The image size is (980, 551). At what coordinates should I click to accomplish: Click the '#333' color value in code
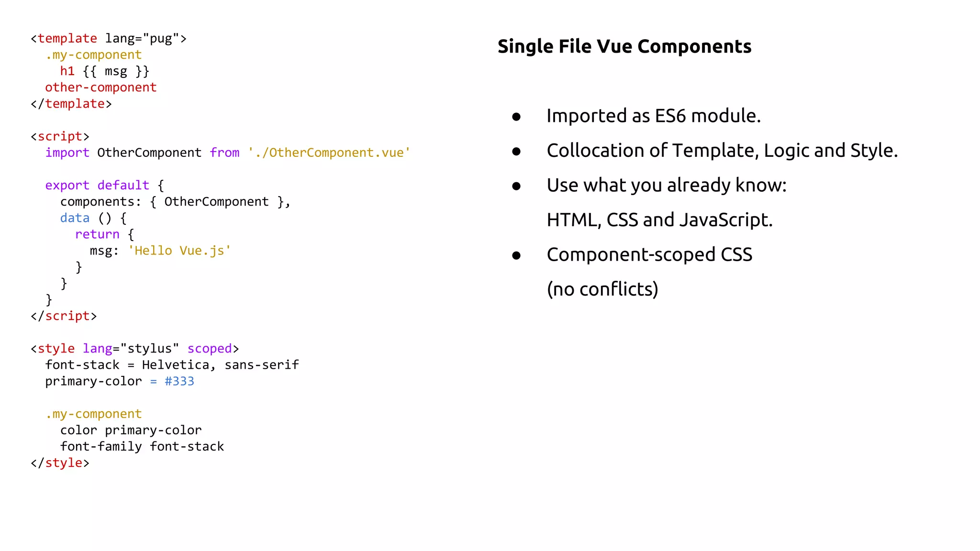[x=179, y=382]
